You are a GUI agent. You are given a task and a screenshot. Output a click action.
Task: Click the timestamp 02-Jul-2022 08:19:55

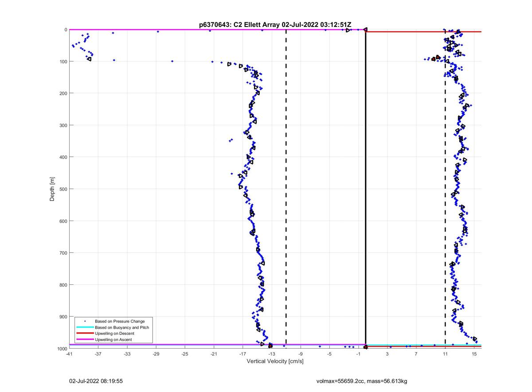[96, 380]
